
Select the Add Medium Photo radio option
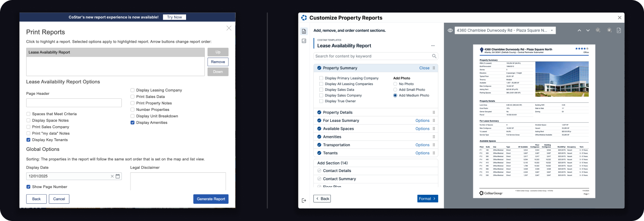pos(395,95)
